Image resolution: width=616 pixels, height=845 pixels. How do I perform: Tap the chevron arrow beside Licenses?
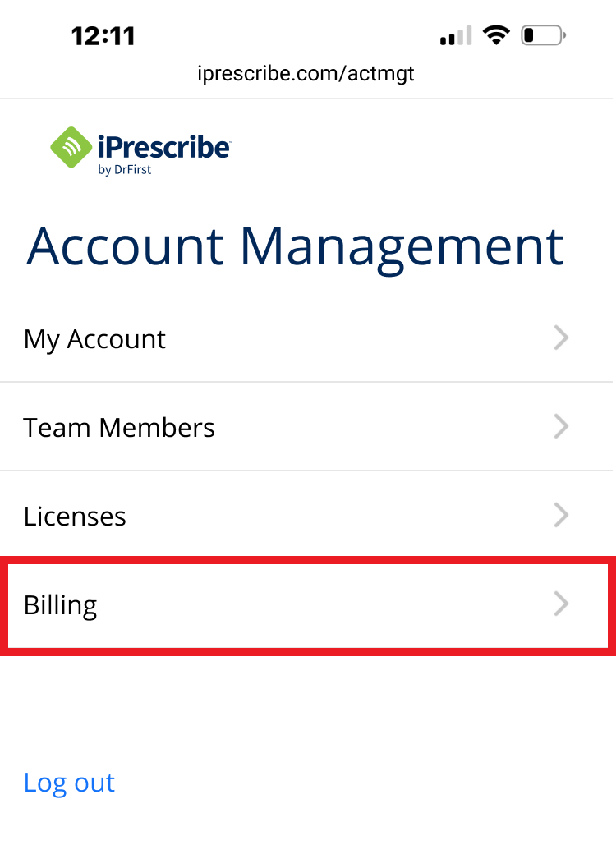pyautogui.click(x=561, y=516)
